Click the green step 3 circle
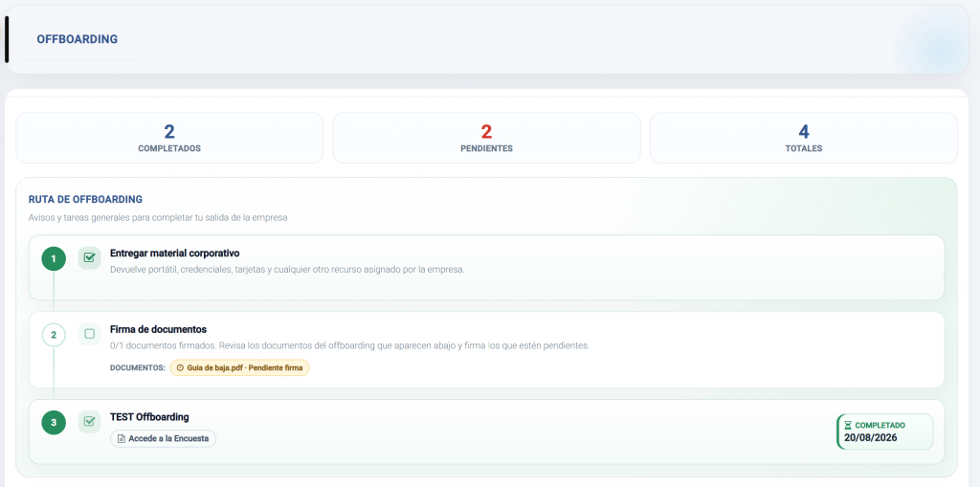 (x=54, y=422)
